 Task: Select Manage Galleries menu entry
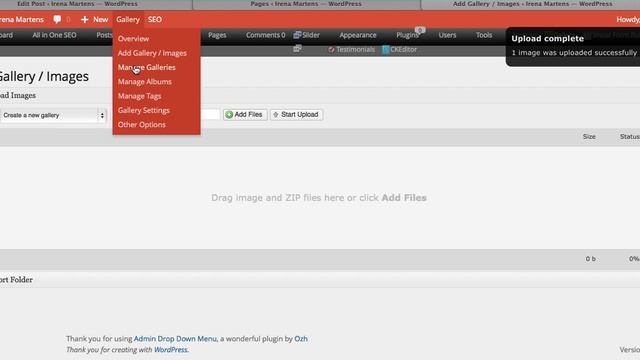(147, 67)
